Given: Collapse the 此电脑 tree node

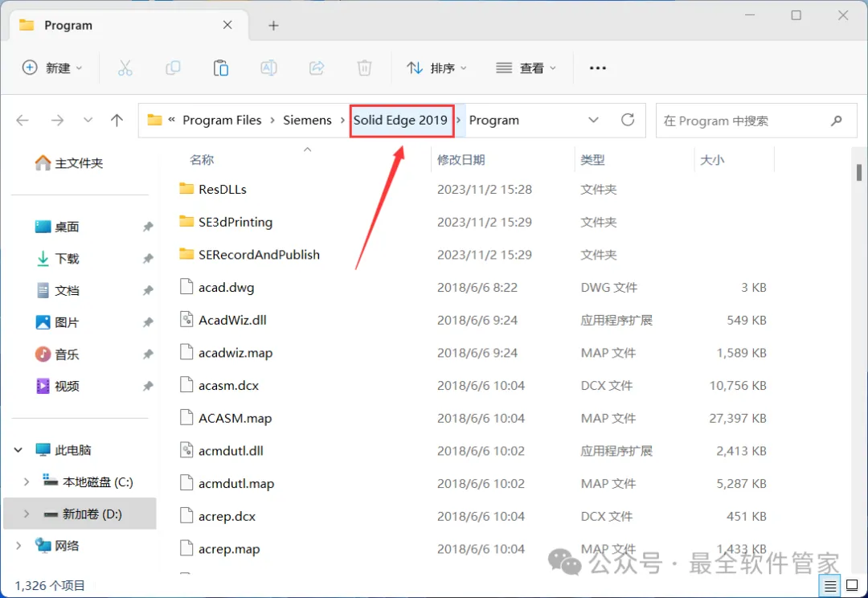Looking at the screenshot, I should (x=18, y=449).
